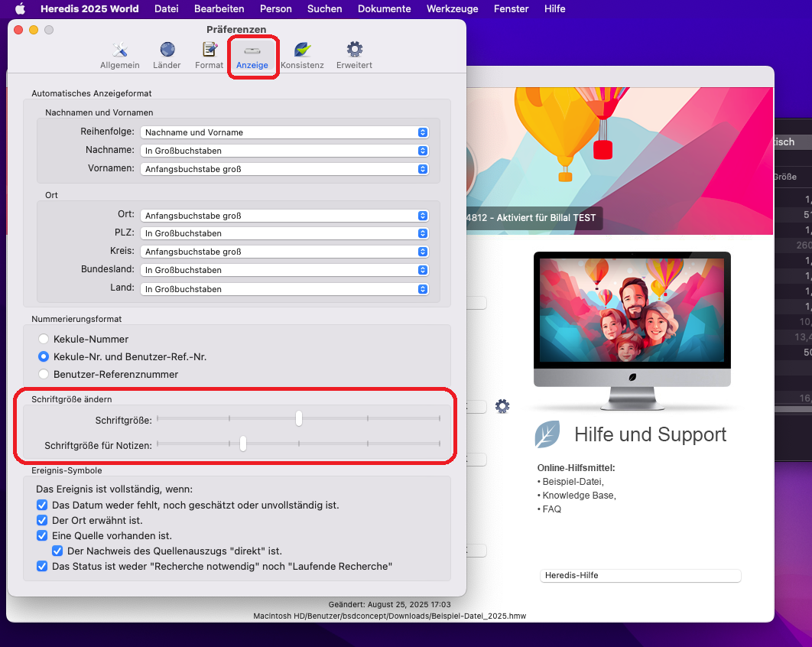Choose Benutzer-Referenznummer numbering option
812x647 pixels.
pos(44,374)
